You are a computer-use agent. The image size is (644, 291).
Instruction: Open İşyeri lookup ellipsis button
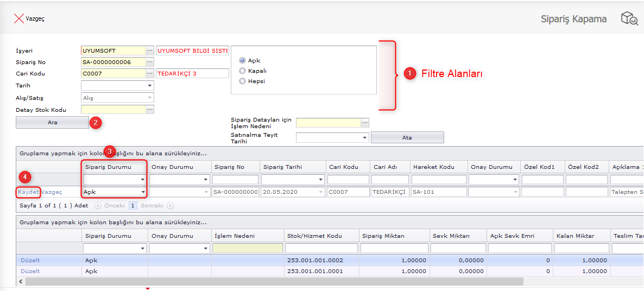click(x=150, y=50)
